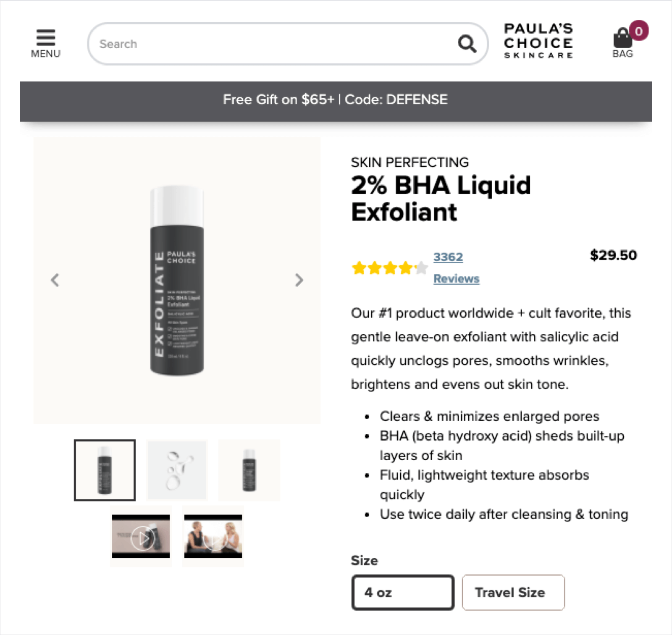The width and height of the screenshot is (672, 635).
Task: Open the hamburger MENU icon
Action: point(45,43)
